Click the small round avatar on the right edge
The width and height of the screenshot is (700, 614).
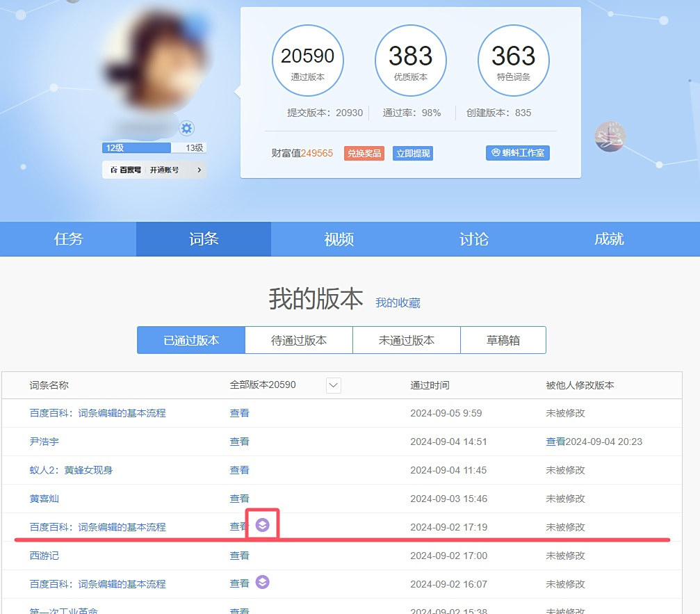click(610, 136)
